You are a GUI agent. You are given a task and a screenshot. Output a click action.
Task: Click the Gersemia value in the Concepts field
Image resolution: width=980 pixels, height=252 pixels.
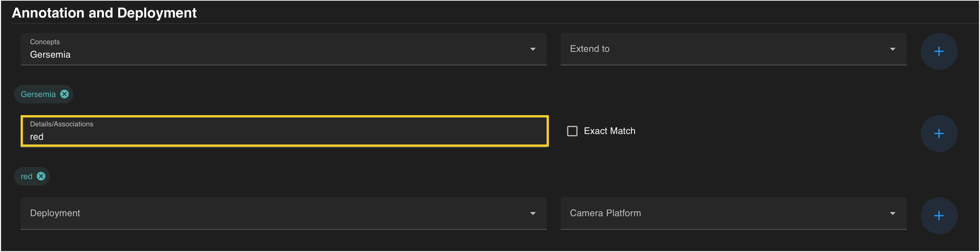coord(50,55)
